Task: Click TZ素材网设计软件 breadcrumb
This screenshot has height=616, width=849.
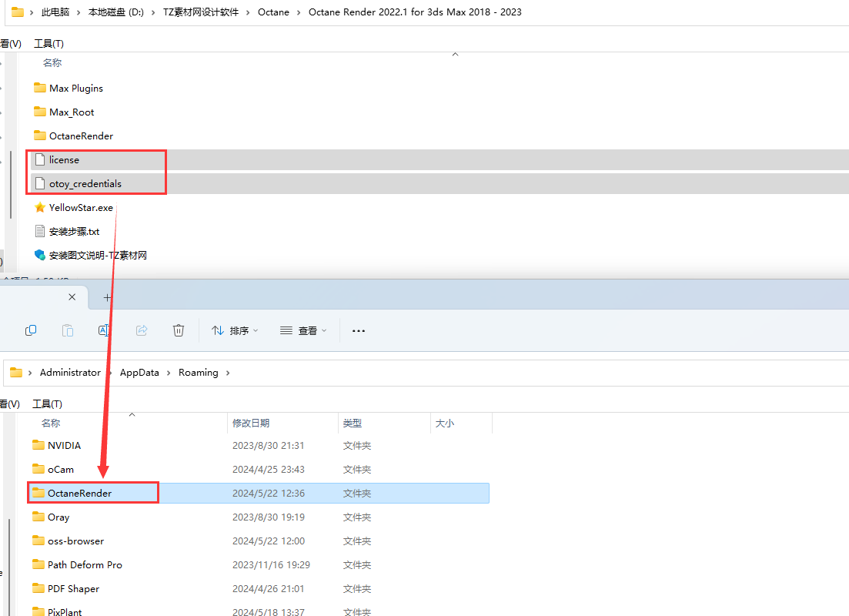Action: [x=201, y=12]
